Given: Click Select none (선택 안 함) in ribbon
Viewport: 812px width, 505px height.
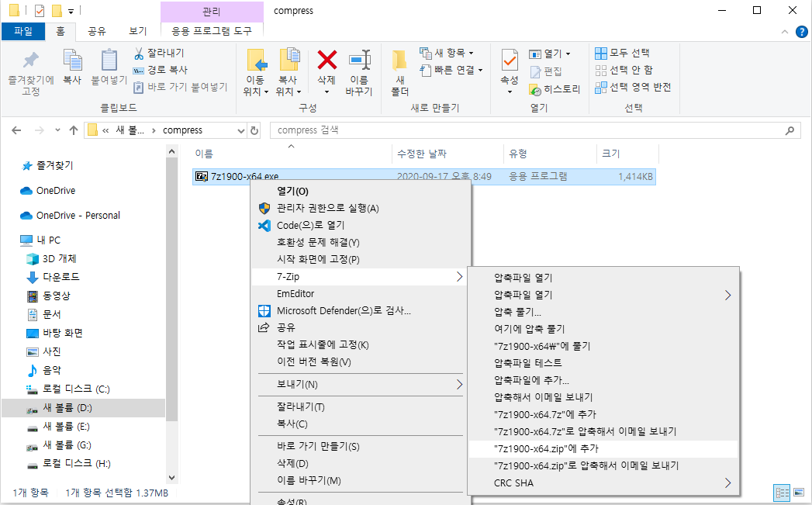Looking at the screenshot, I should pyautogui.click(x=624, y=70).
